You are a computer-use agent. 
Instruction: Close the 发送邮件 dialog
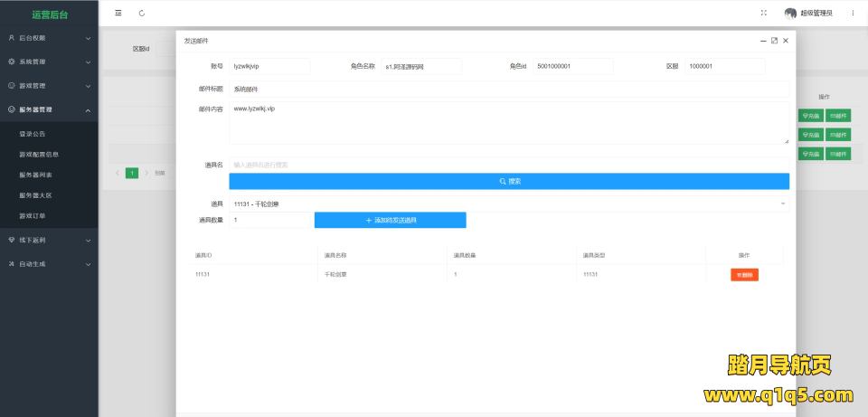[x=786, y=41]
